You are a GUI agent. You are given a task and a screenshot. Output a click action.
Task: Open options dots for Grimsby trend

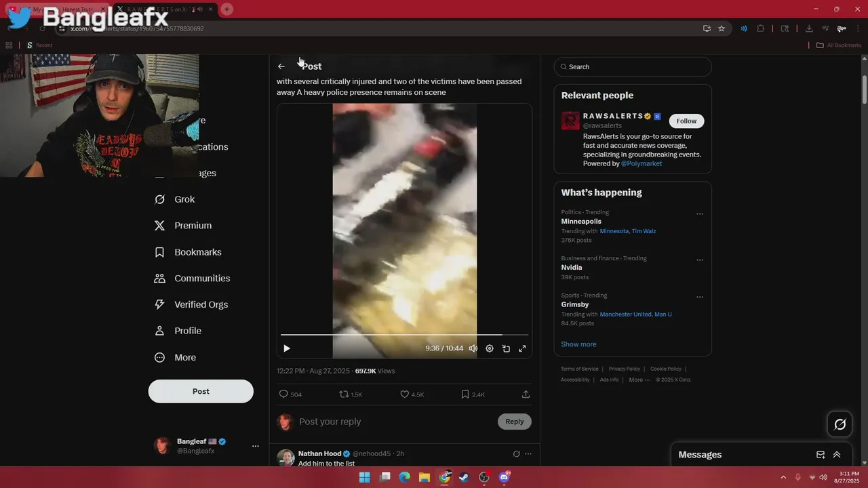700,297
